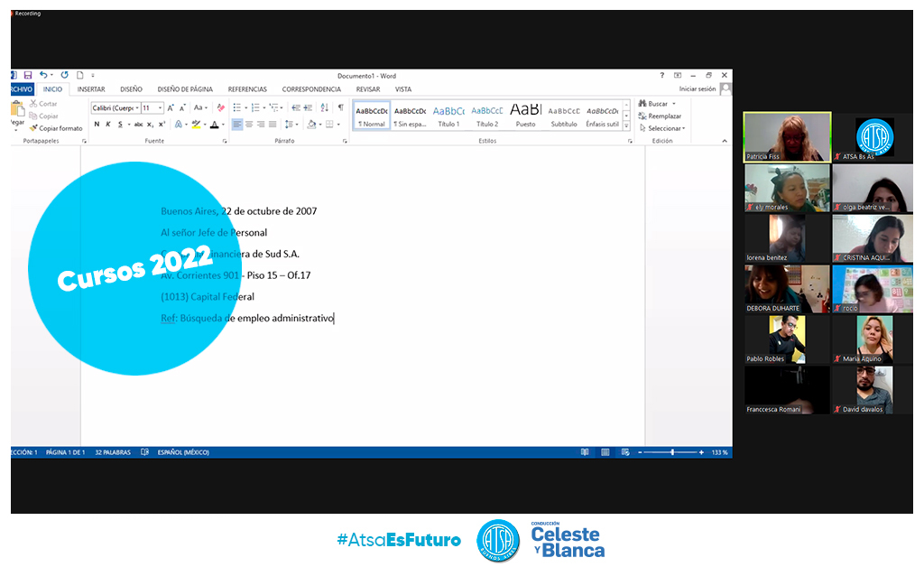Apply borders with the grid icon
This screenshot has width=924, height=567.
point(329,125)
